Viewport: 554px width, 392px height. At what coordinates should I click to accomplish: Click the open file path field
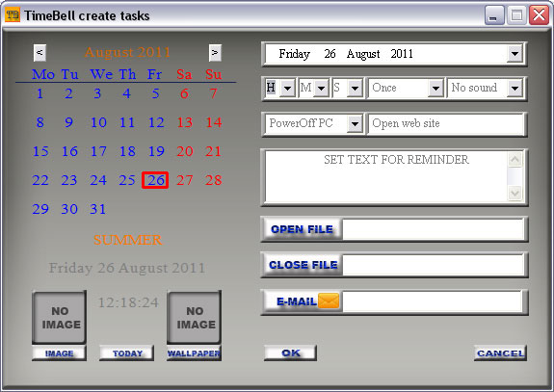(x=434, y=229)
